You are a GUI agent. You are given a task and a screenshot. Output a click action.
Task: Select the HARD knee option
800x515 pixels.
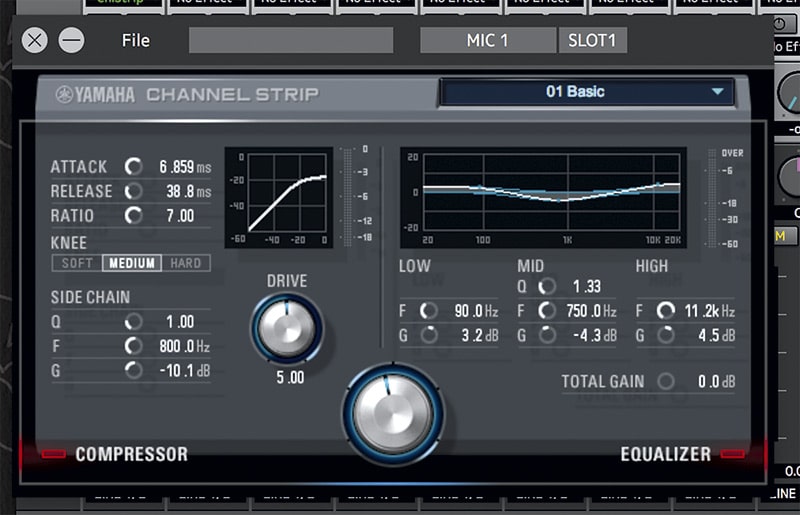click(186, 263)
